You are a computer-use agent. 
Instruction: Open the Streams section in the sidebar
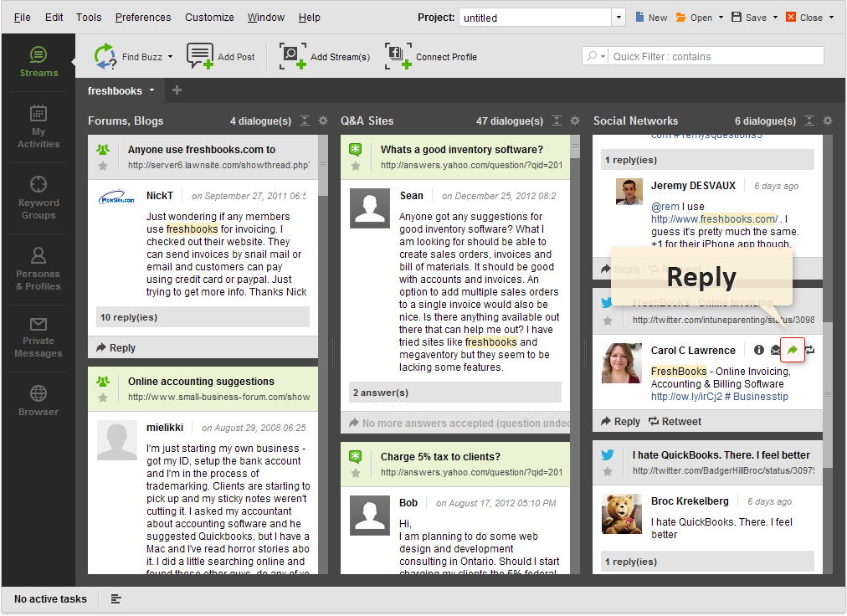(x=38, y=62)
